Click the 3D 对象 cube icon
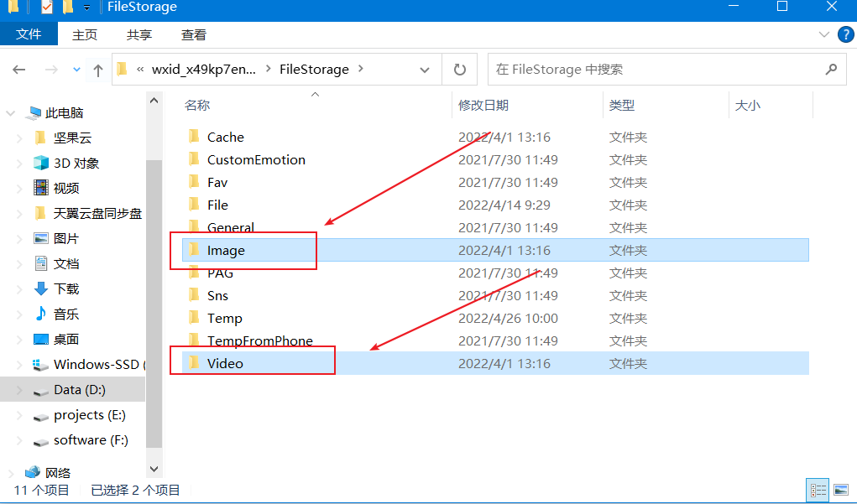Image resolution: width=857 pixels, height=504 pixels. (x=41, y=163)
